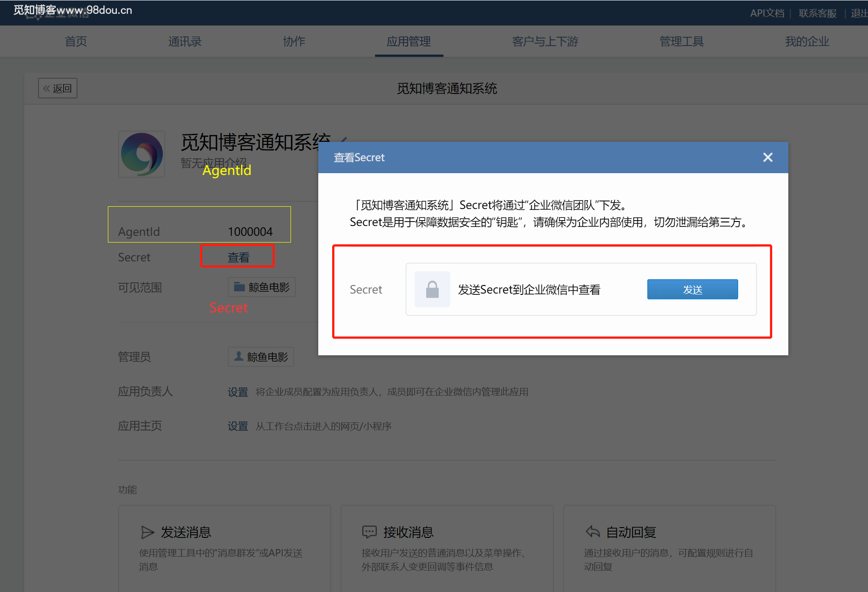868x592 pixels.
Task: Open the 首页 tab
Action: [x=76, y=41]
